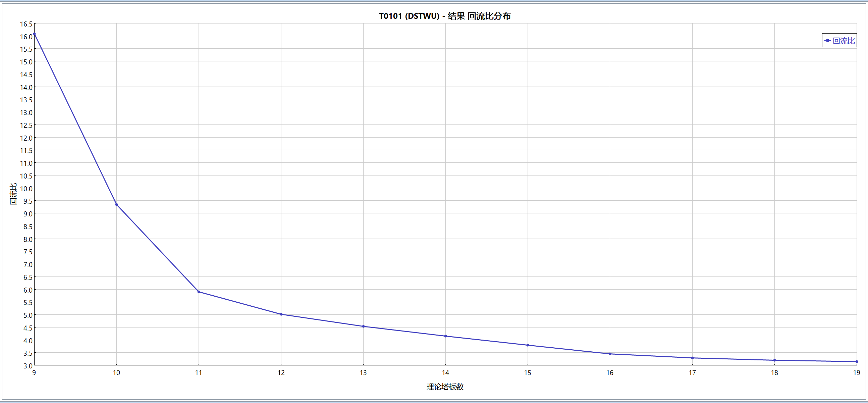Screen dimensions: 868x403
Task: Select the chart title T0101 (DSTWU)
Action: pyautogui.click(x=444, y=16)
